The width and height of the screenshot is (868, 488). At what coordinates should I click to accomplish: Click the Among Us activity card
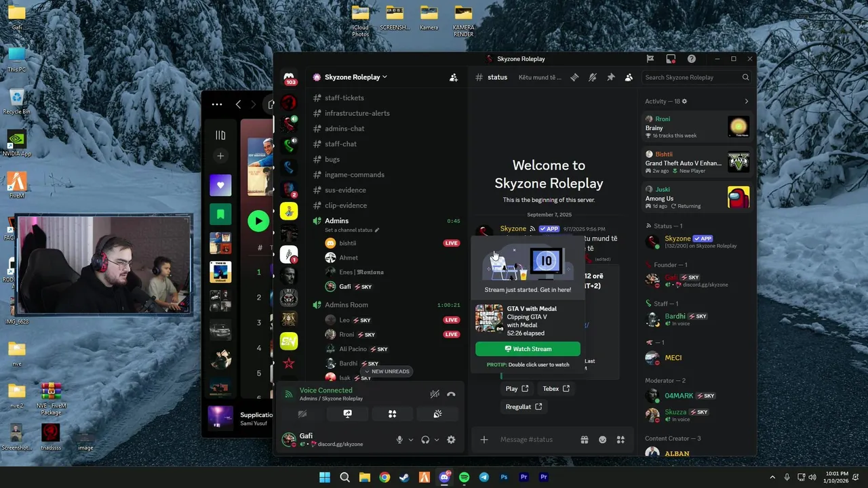pyautogui.click(x=698, y=197)
